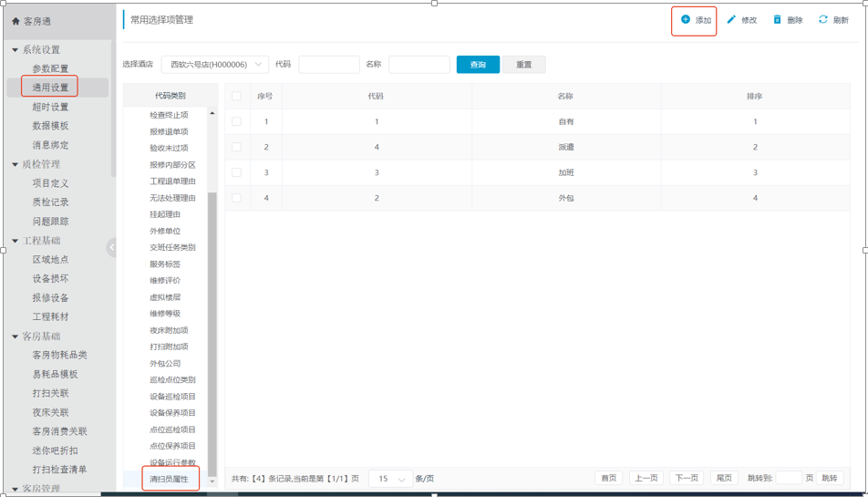The image size is (868, 497).
Task: Click the 删除 trash icon
Action: 777,19
